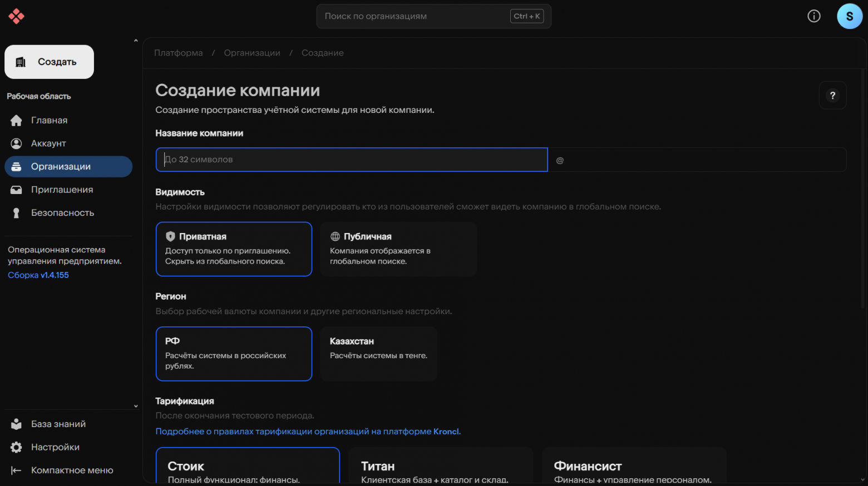
Task: Open Безопасность in the sidebar
Action: pos(68,213)
